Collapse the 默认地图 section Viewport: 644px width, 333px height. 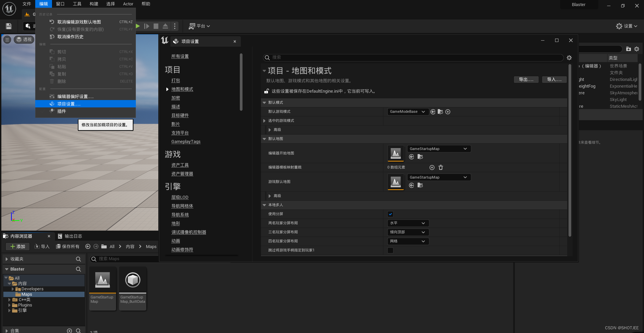coord(264,139)
